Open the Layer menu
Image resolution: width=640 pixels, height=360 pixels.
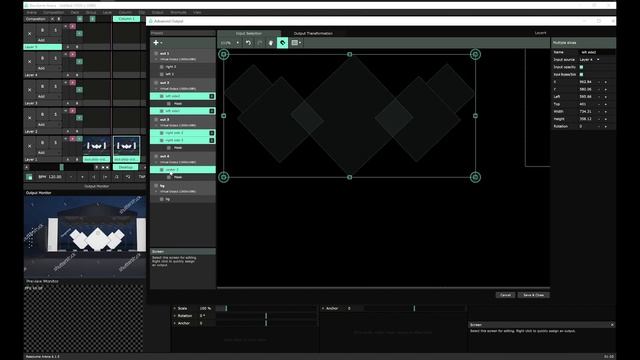tap(107, 13)
